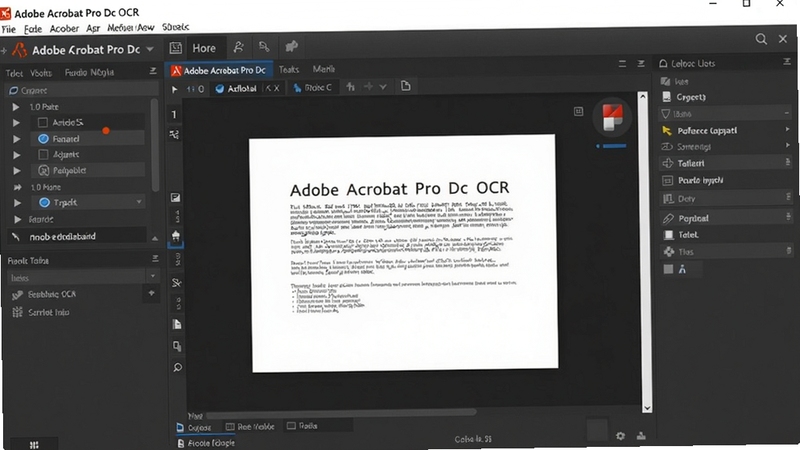Click the copy pages icon in vertical tool strip
Screen dimensions: 800x450
tap(177, 346)
